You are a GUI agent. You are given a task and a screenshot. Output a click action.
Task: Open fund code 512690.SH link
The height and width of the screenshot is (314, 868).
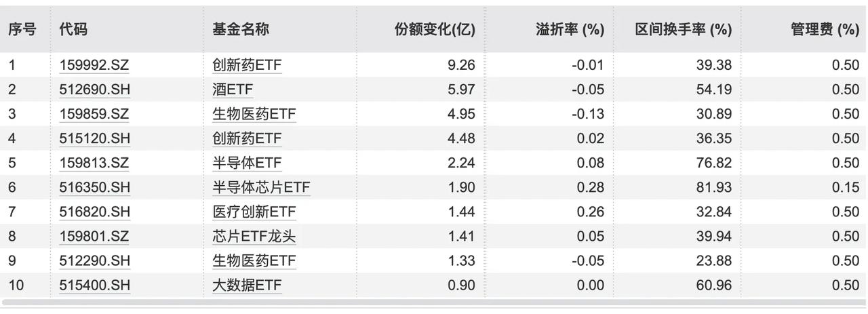tap(95, 90)
